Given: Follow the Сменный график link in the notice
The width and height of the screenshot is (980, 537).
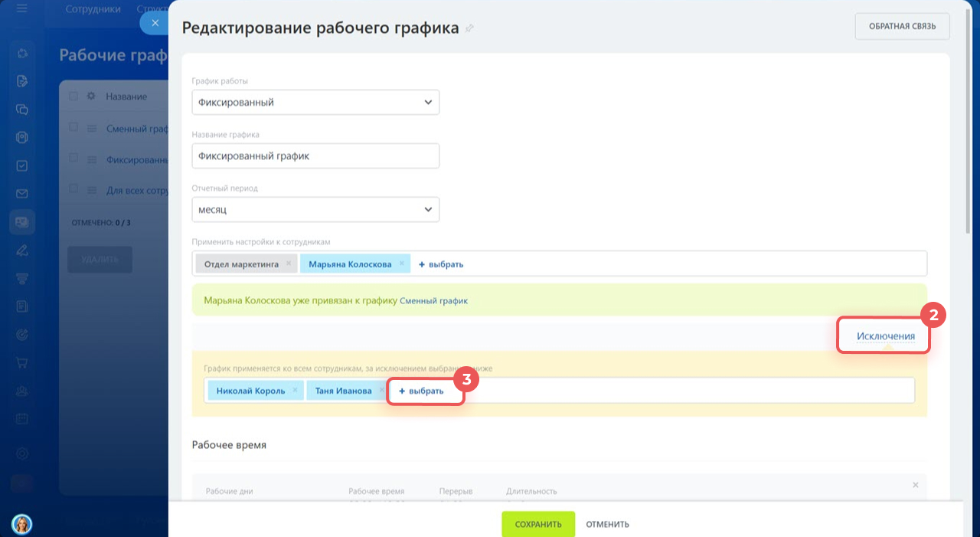Looking at the screenshot, I should [x=433, y=301].
